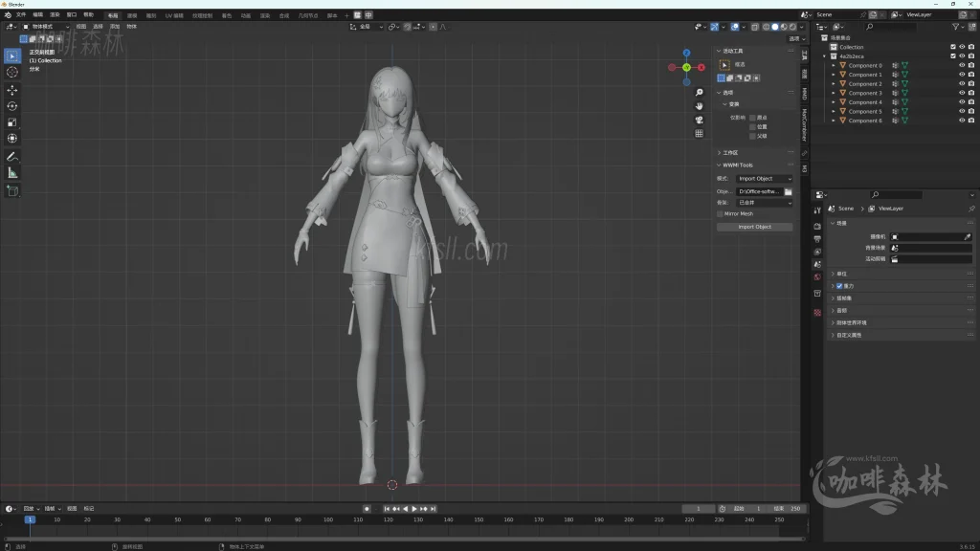
Task: Jump to the timeline end frame
Action: tap(433, 509)
